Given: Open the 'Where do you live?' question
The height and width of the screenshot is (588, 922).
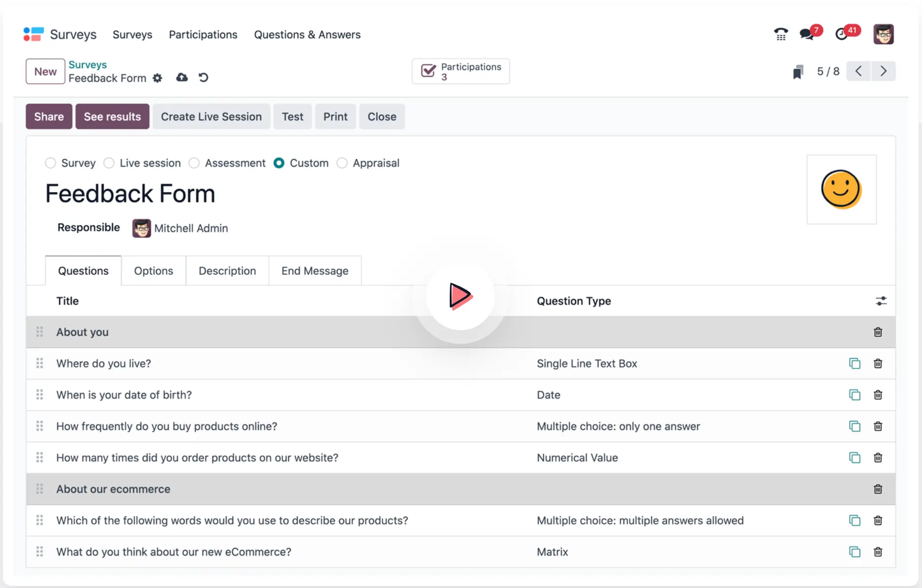Looking at the screenshot, I should click(x=104, y=364).
